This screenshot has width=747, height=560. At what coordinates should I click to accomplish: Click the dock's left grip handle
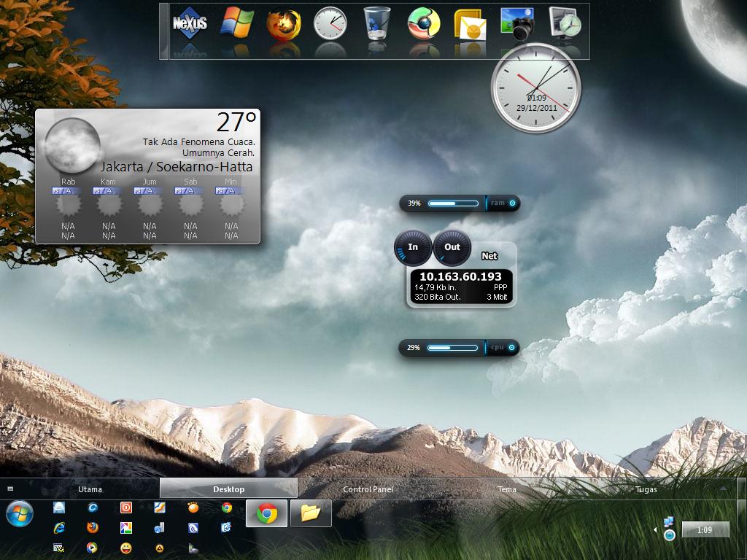164,31
